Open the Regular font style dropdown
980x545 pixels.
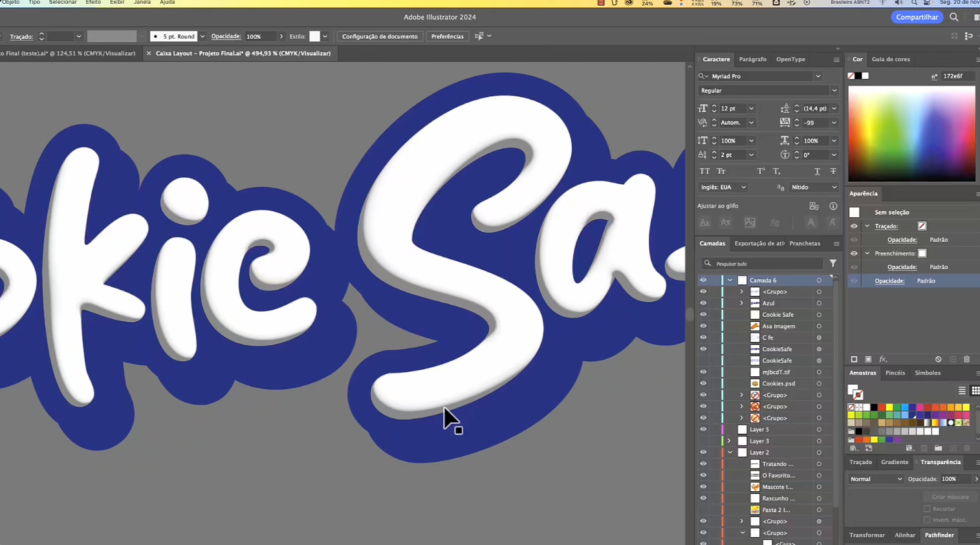tap(834, 91)
